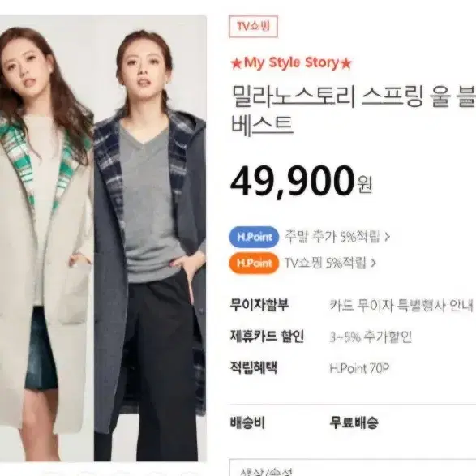
Task: Click the blue H.Point badge icon
Action: pos(254,237)
